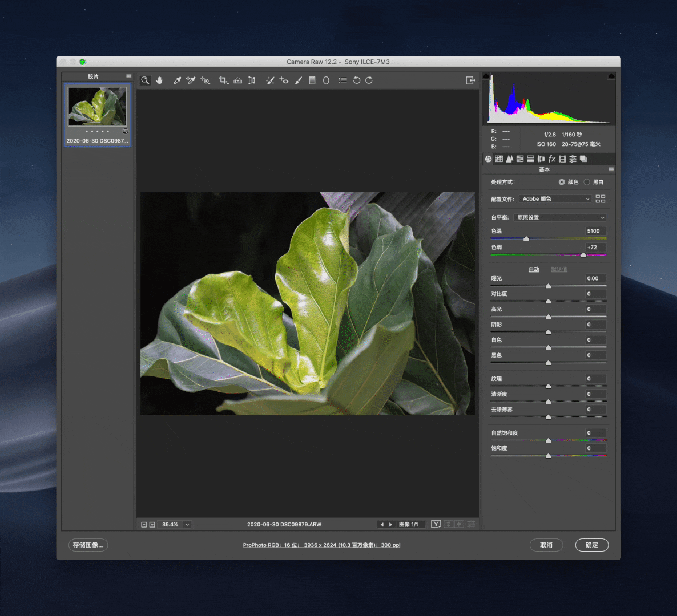Click the 色调 value field +72
Screen dimensions: 677x616
click(595, 247)
